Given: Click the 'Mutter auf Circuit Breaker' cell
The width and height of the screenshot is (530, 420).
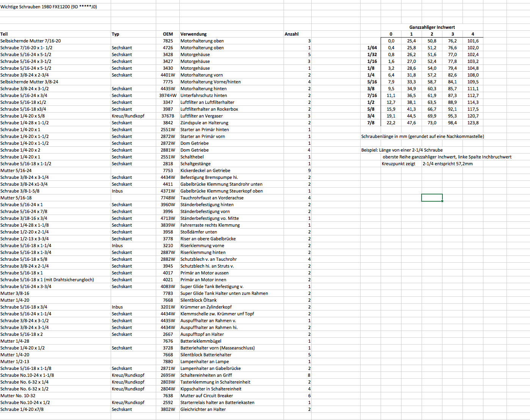Looking at the screenshot, I should [207, 396].
